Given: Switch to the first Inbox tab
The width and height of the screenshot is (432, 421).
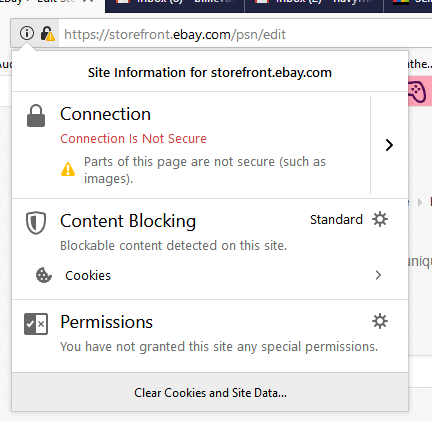Looking at the screenshot, I should click(175, 5).
